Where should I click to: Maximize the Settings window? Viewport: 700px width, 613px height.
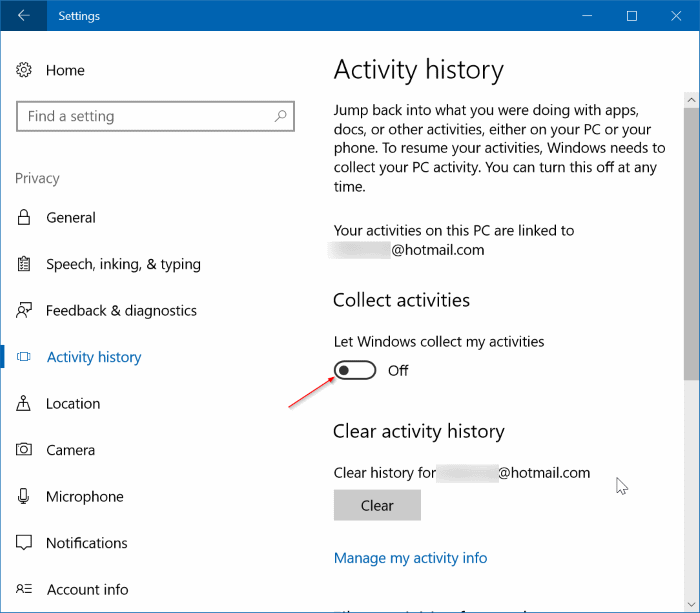(632, 16)
